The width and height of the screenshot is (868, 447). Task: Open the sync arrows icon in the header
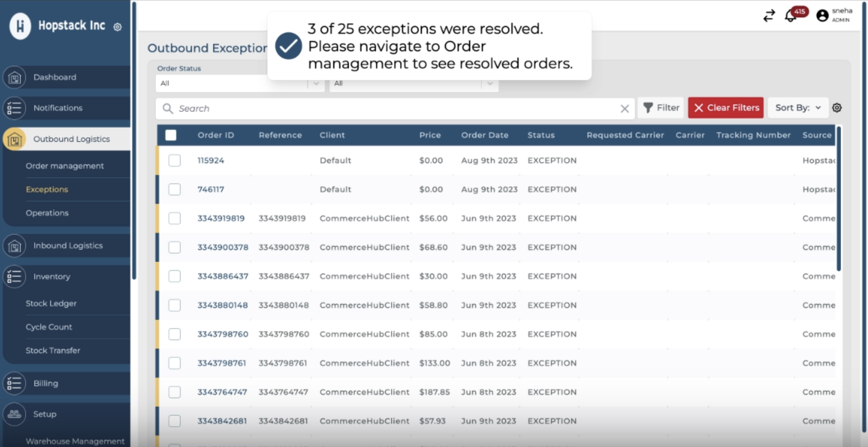(769, 15)
